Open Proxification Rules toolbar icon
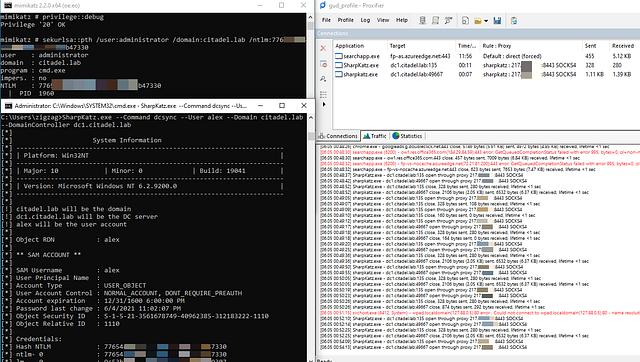The width and height of the screenshot is (640, 362). 436,20
